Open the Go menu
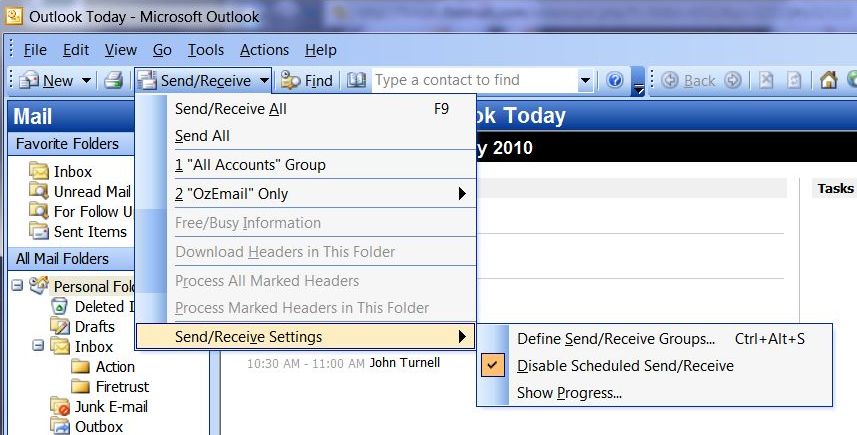Image resolution: width=857 pixels, height=435 pixels. point(162,50)
